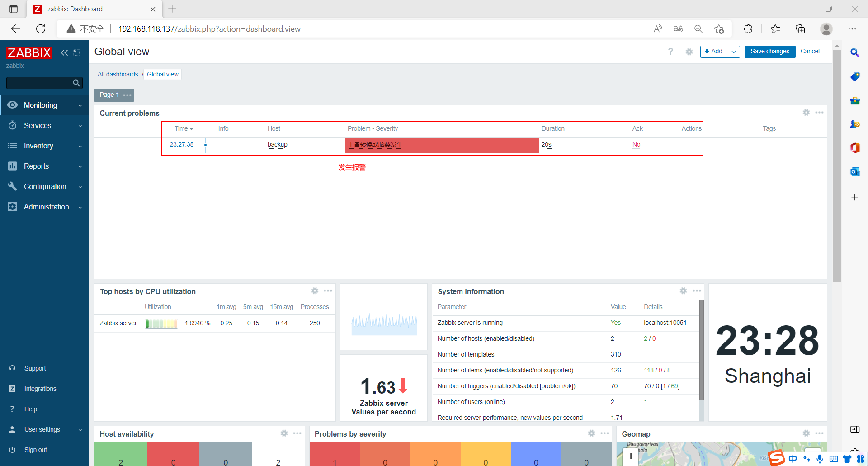This screenshot has height=466, width=868.
Task: Go back with browser back arrow
Action: coord(16,29)
